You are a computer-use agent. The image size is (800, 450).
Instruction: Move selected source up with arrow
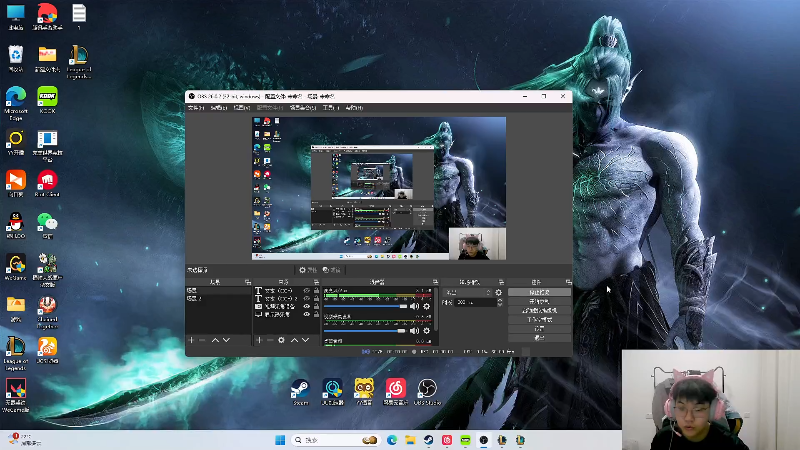[x=294, y=340]
